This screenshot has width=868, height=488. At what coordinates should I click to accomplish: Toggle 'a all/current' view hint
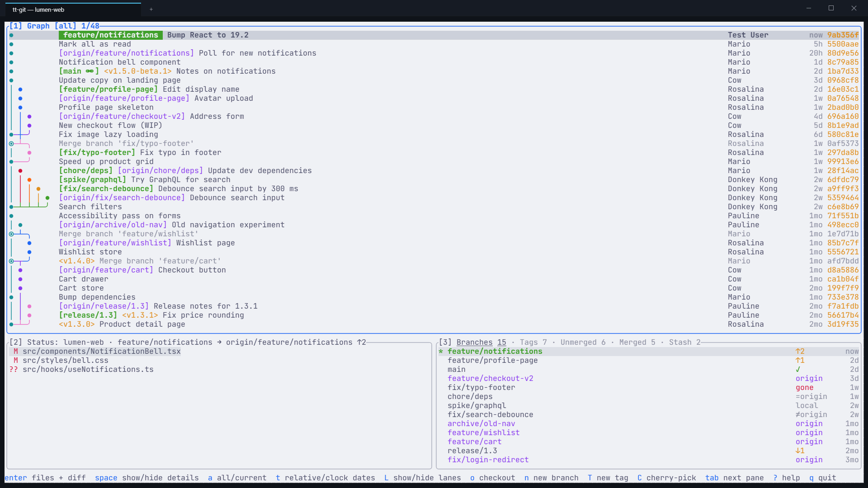click(237, 478)
